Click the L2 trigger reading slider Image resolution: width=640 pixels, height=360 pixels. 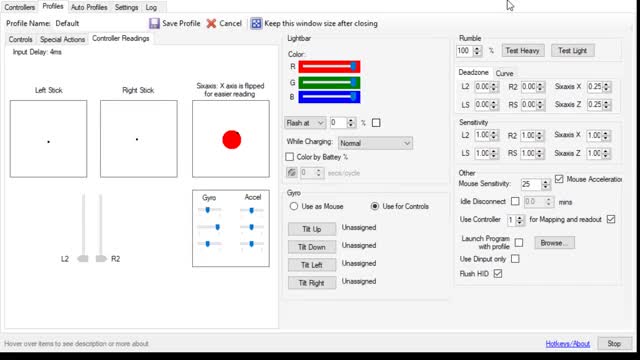coord(83,229)
